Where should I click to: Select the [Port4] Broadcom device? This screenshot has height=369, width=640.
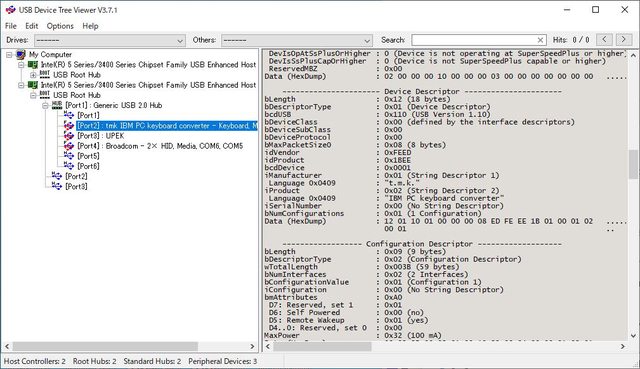[x=160, y=146]
